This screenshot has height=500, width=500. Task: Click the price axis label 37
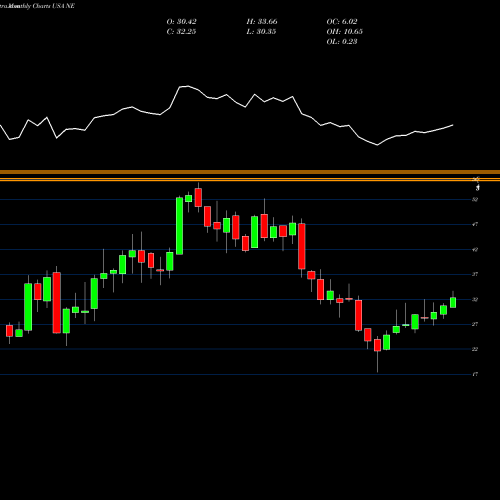[475, 274]
